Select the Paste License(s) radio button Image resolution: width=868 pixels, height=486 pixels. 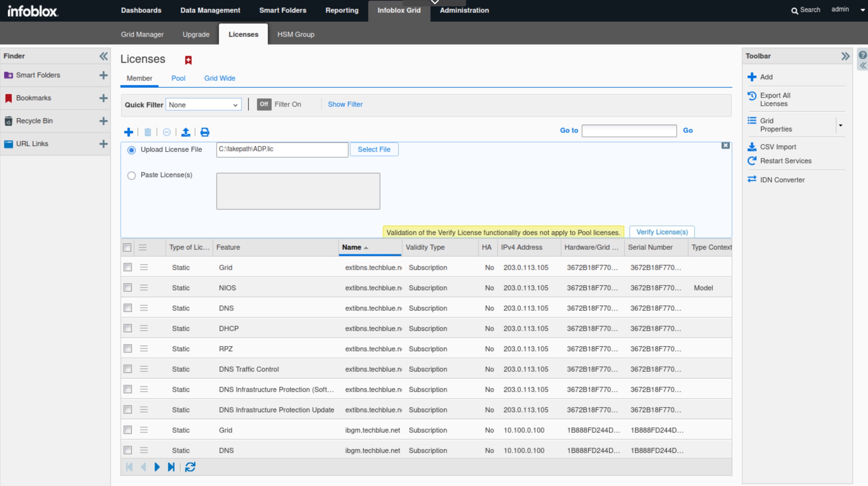[132, 175]
